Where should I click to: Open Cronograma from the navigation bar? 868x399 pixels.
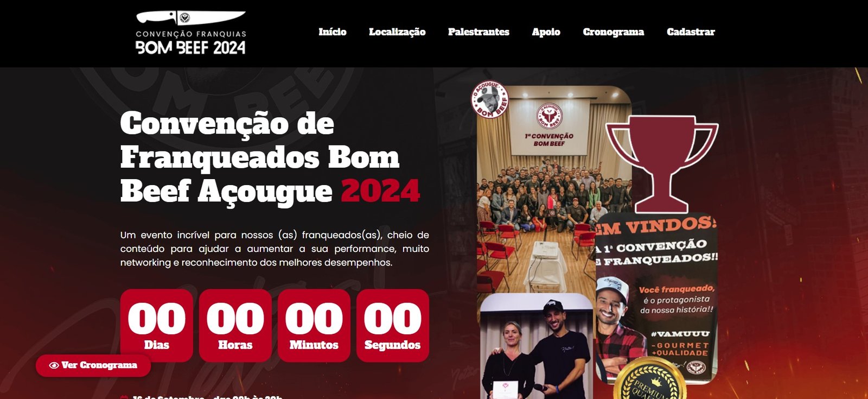point(614,32)
